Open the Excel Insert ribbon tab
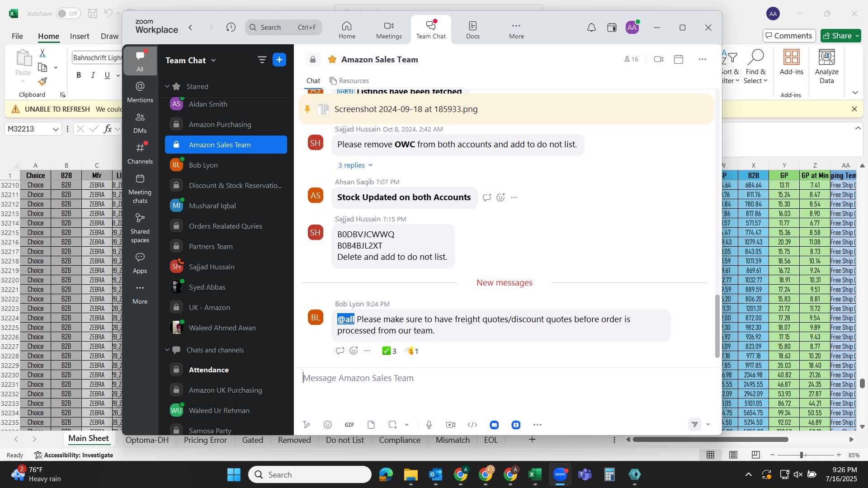This screenshot has width=868, height=488. [x=80, y=36]
